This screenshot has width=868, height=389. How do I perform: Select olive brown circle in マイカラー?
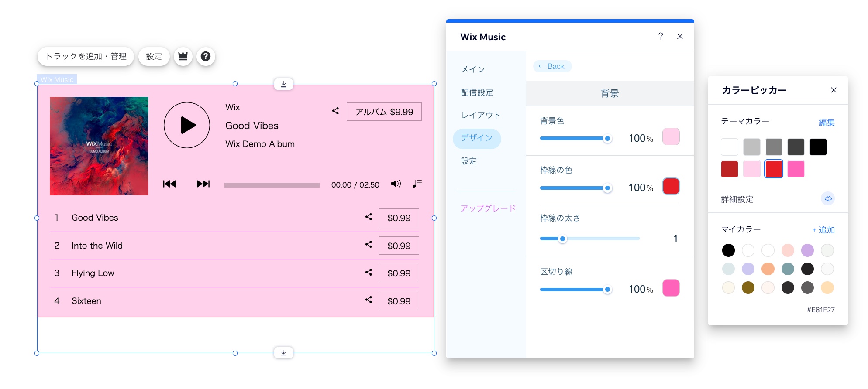[748, 287]
